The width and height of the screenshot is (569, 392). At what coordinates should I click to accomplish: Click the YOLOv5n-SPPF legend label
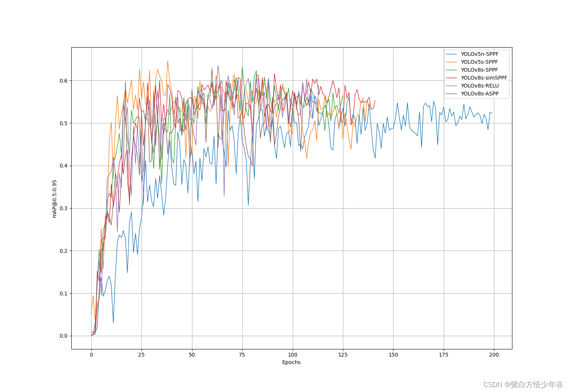(480, 54)
